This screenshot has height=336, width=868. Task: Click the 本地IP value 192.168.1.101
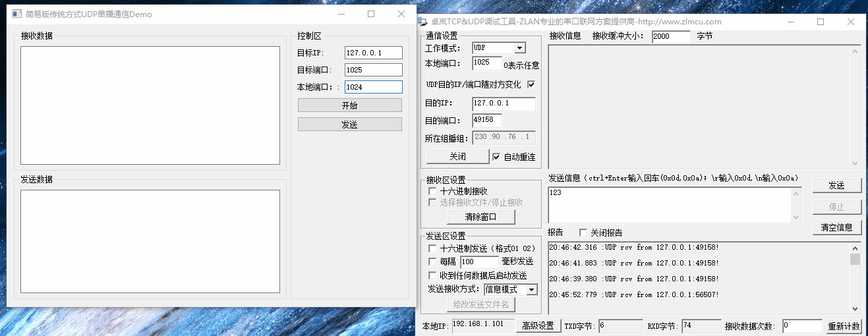(x=483, y=326)
